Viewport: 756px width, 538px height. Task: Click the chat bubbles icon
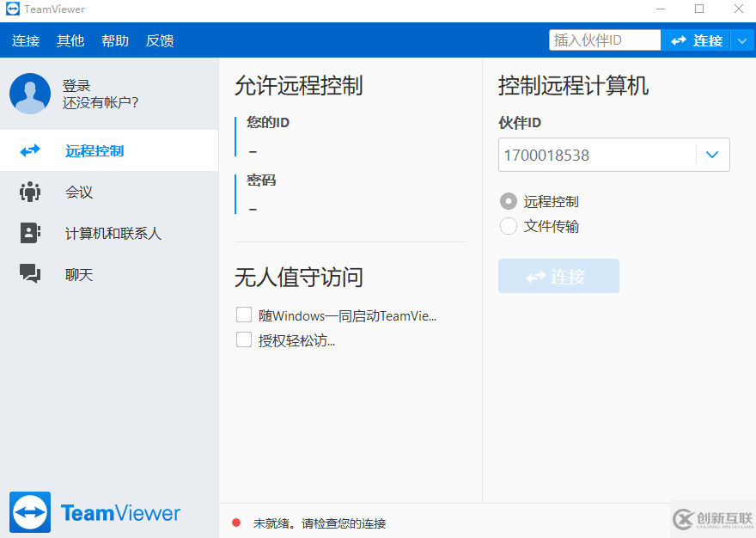[x=30, y=273]
